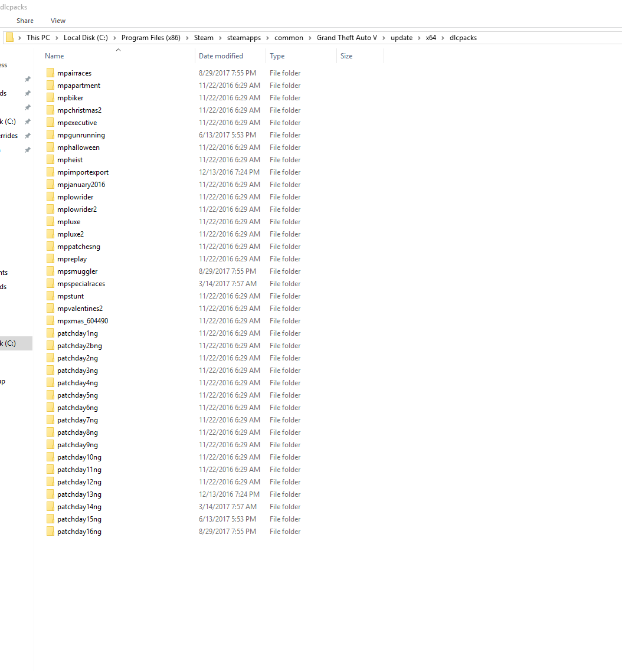Click the mphalloween folder icon
This screenshot has width=622, height=672.
tap(50, 147)
